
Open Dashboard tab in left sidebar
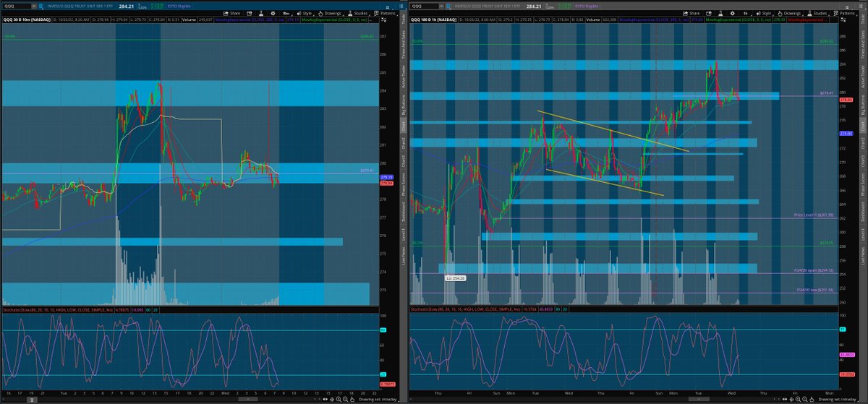(402, 211)
